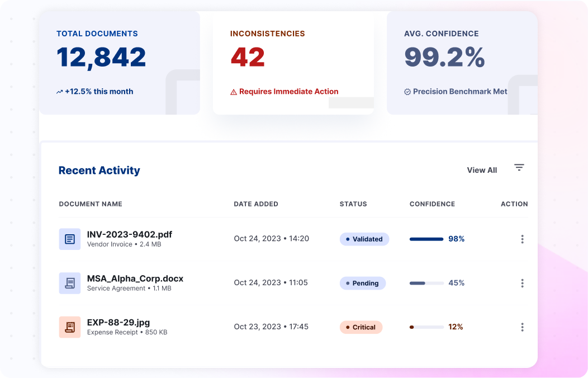Click Vendor Invoice • 2.4 MB subtitle
Viewport: 588px width, 378px height.
[124, 244]
